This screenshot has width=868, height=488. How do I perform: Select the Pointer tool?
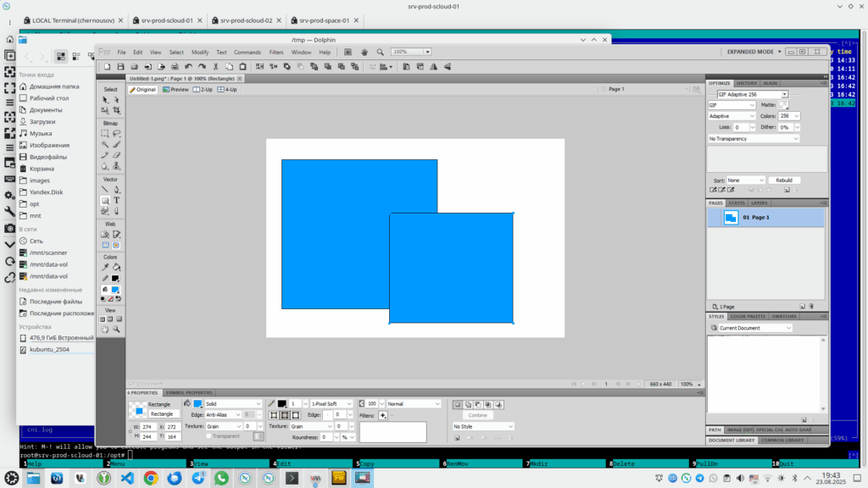[x=105, y=99]
